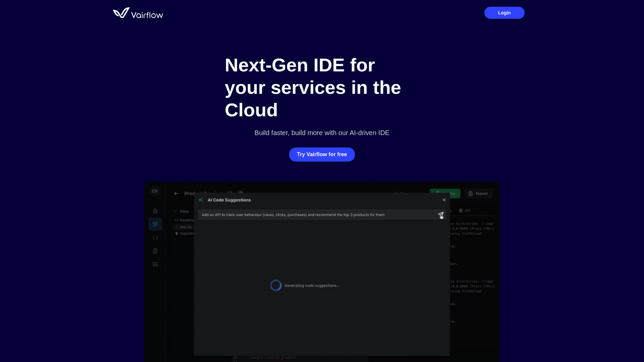Click 'Build faster, build more' subtitle

(x=322, y=133)
